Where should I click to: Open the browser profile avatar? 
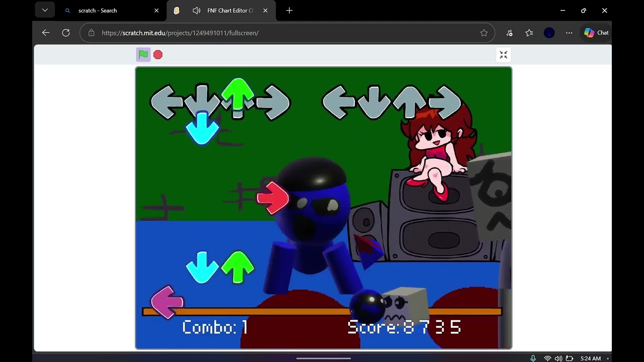pyautogui.click(x=549, y=33)
